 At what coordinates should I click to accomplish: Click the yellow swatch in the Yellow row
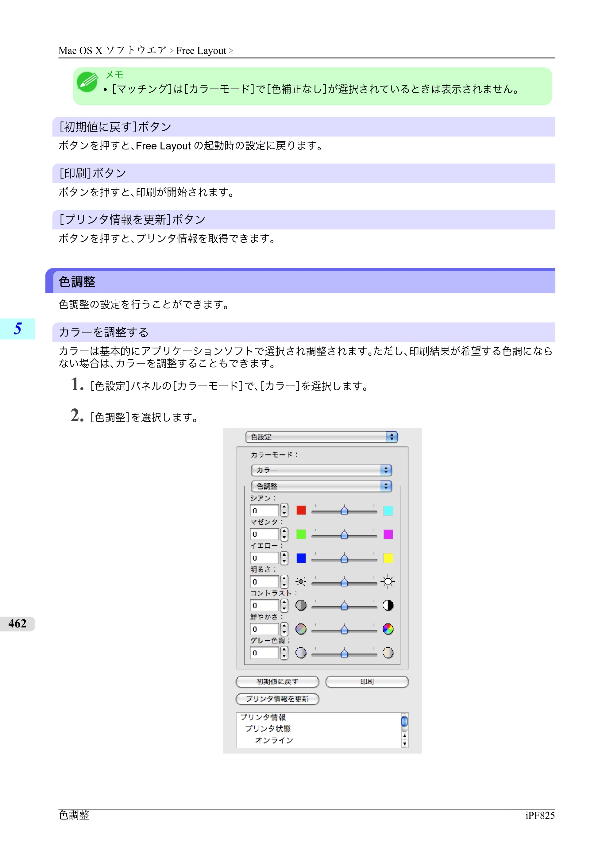(388, 558)
